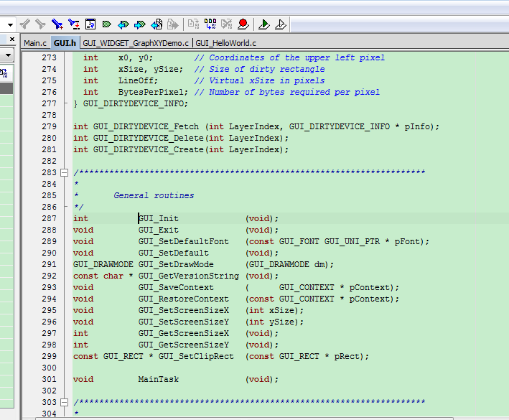Click line number 301 in the gutter

point(49,379)
